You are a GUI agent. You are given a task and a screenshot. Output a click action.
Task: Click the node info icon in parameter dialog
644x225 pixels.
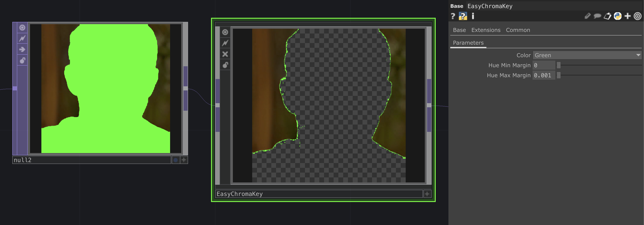473,17
